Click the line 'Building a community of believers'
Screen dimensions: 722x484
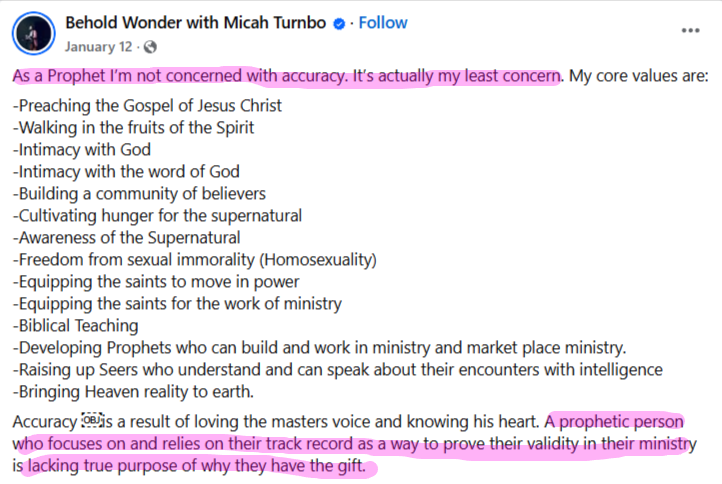139,194
